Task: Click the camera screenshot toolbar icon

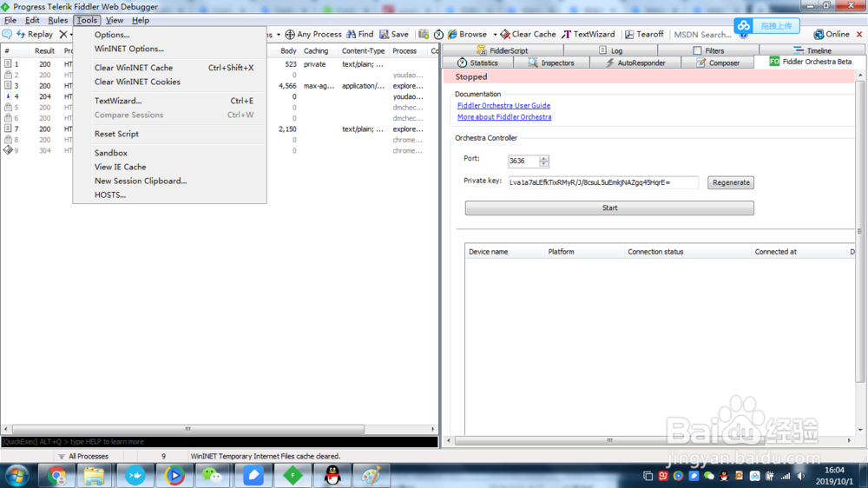Action: tap(424, 35)
